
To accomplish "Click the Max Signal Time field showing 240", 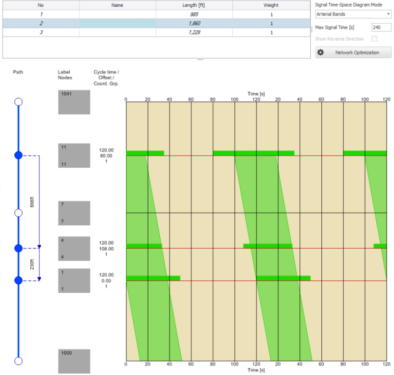I will coord(381,27).
